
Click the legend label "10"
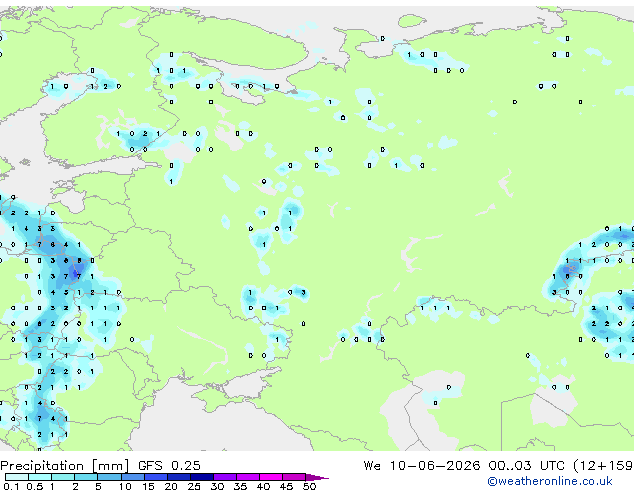tap(125, 486)
